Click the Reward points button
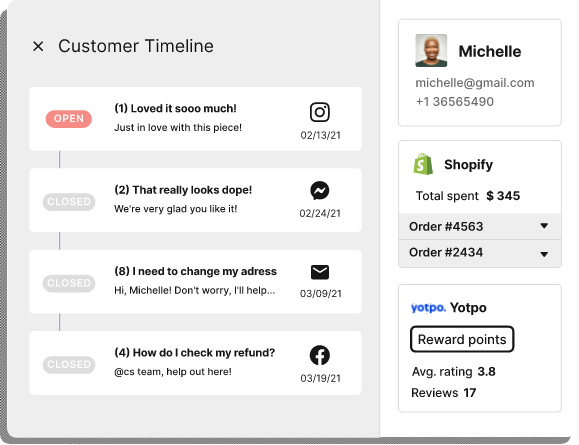The width and height of the screenshot is (579, 445). coord(462,339)
